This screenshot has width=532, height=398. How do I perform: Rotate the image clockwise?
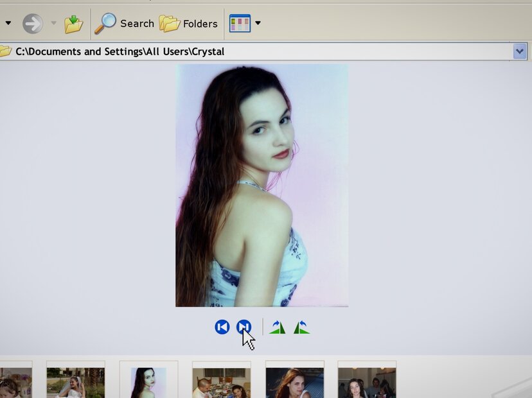(278, 327)
